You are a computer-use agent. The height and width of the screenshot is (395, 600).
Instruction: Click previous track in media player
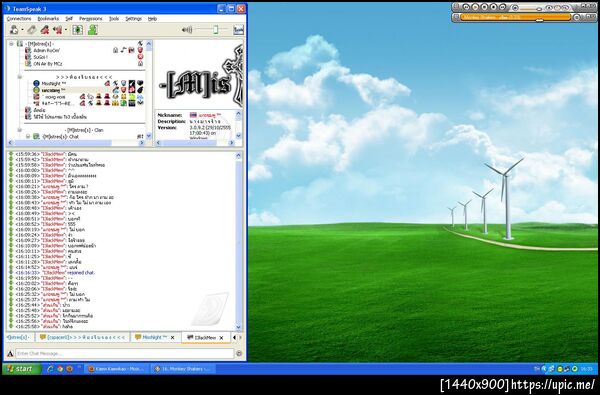[466, 7]
